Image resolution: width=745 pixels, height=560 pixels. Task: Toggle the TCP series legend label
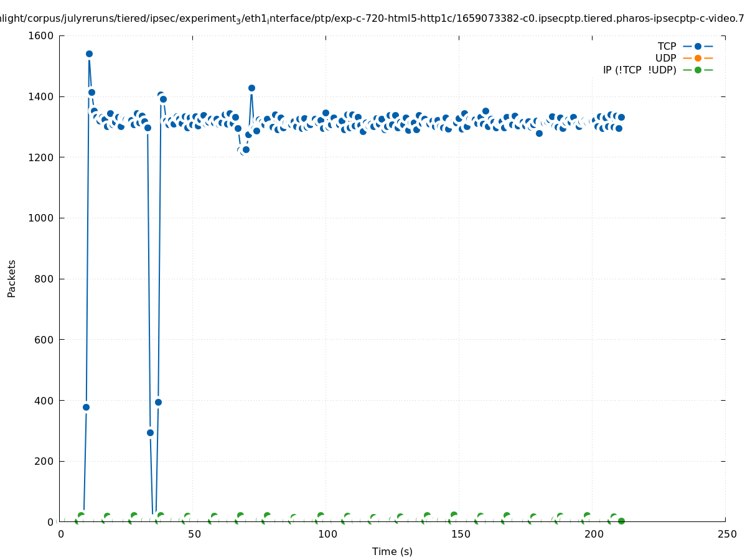667,46
